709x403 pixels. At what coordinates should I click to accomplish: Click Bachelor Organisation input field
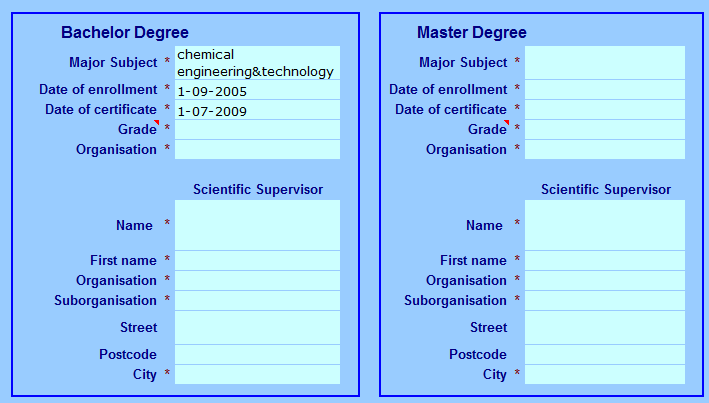257,150
